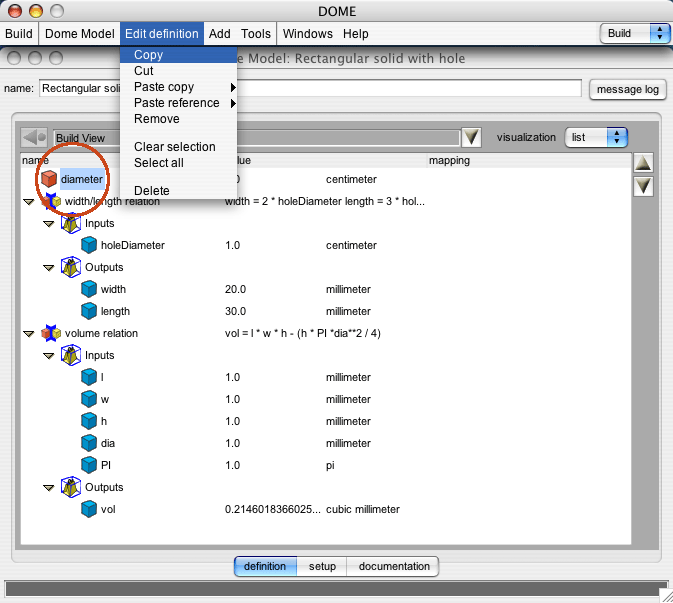Choose Delete from the menu
This screenshot has width=673, height=603.
[x=179, y=191]
